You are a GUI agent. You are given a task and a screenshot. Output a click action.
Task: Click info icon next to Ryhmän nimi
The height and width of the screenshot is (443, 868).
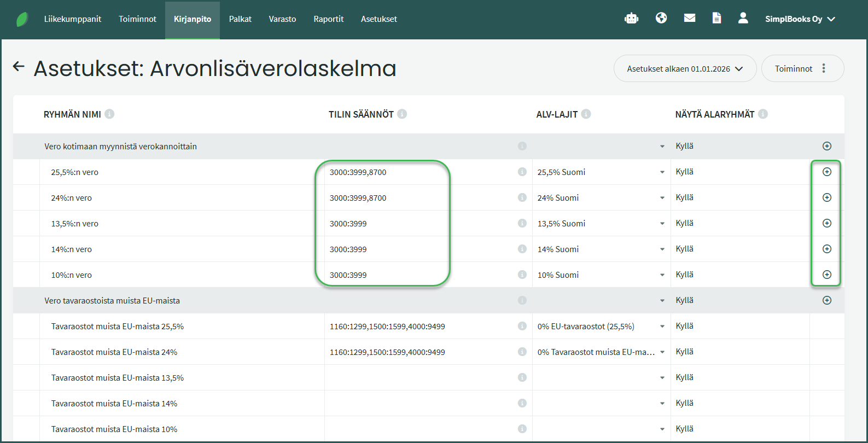coord(109,114)
